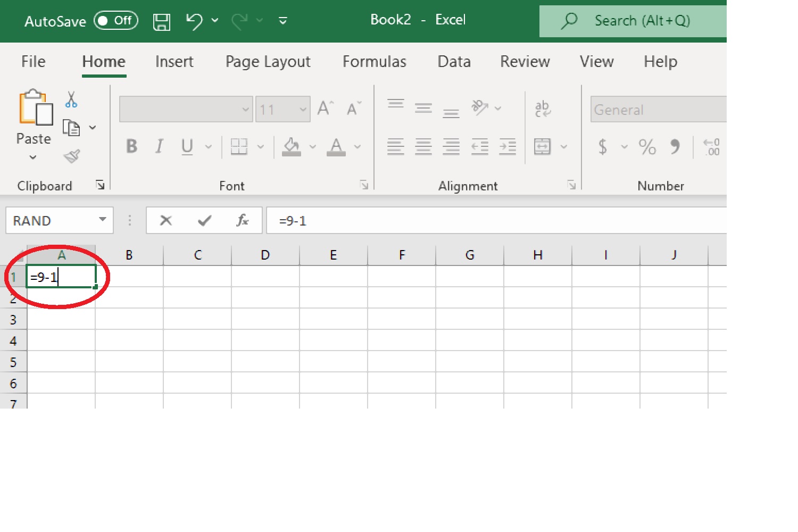Click the Wrap Text icon
The width and height of the screenshot is (798, 532).
click(543, 109)
